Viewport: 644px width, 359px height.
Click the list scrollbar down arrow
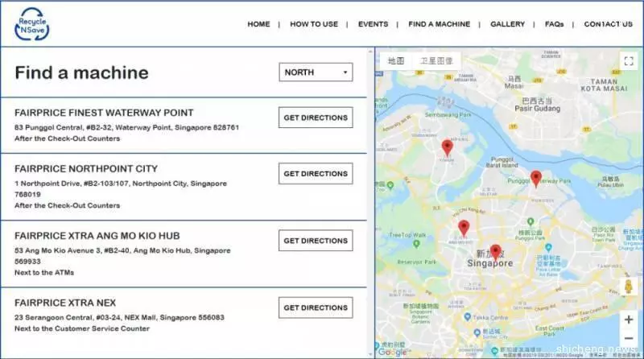pos(370,354)
